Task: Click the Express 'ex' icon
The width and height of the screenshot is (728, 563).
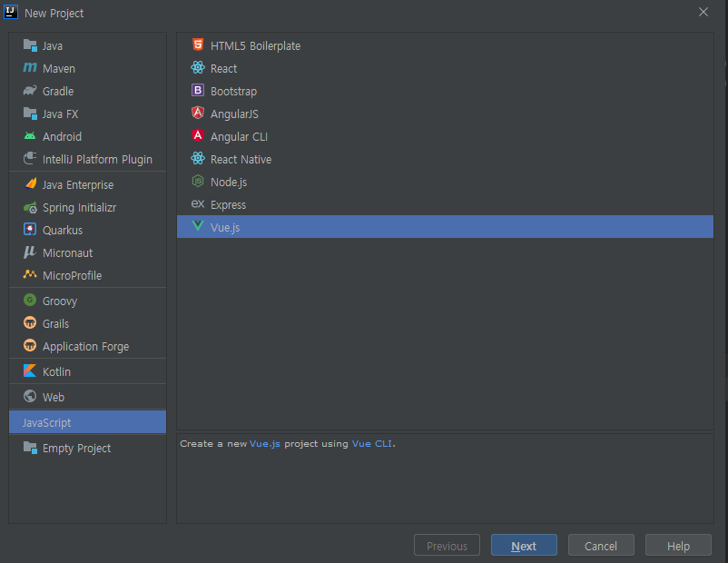Action: tap(198, 204)
